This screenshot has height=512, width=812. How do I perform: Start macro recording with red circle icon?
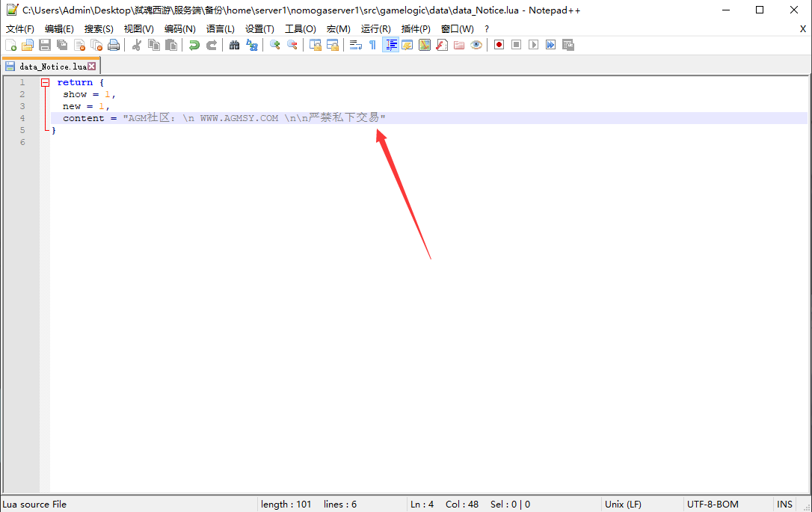pyautogui.click(x=499, y=45)
